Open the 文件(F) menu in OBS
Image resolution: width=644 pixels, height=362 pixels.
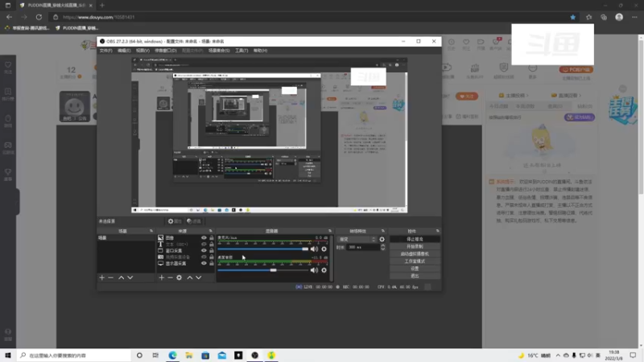coord(105,51)
